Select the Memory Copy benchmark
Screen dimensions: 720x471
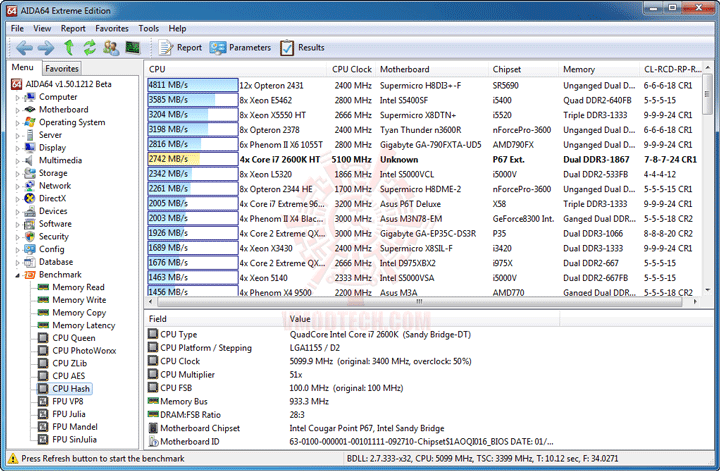(x=79, y=313)
